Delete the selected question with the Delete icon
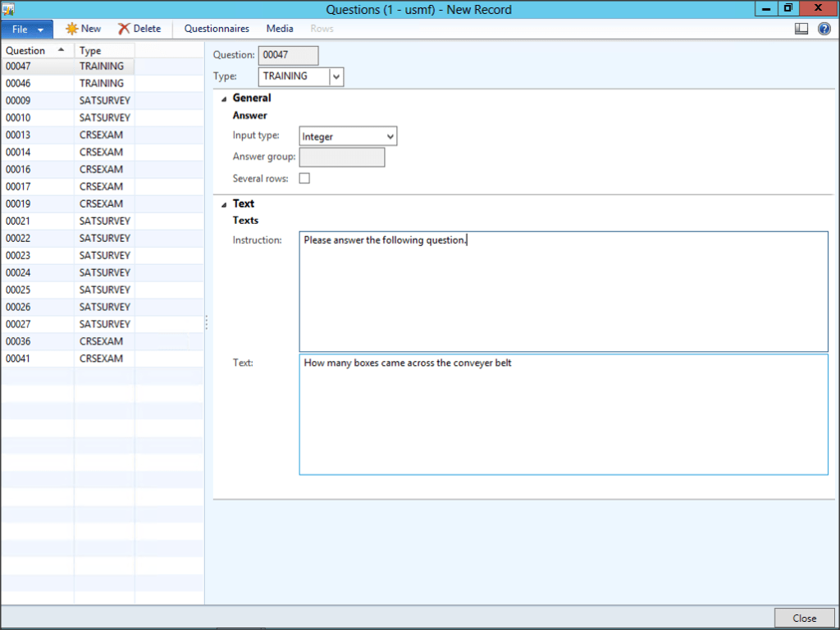840x630 pixels. click(x=139, y=28)
